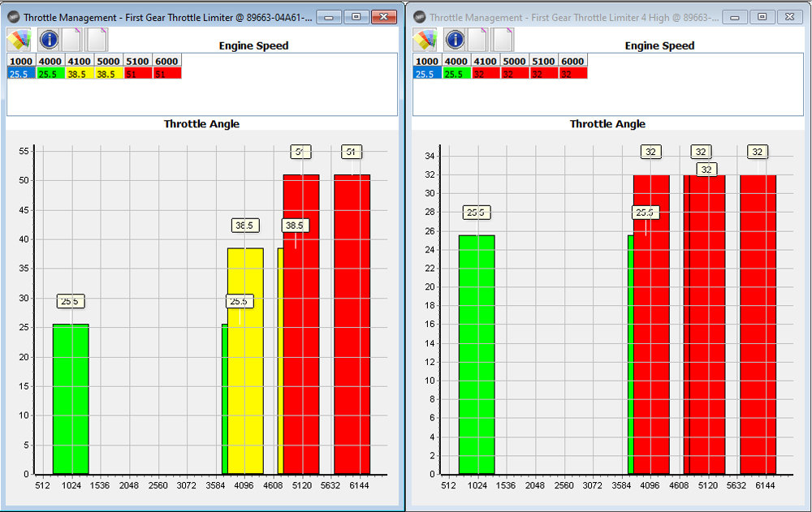Viewport: 812px width, 512px height.
Task: Select 5100 header cell in 4 High window
Action: [544, 61]
